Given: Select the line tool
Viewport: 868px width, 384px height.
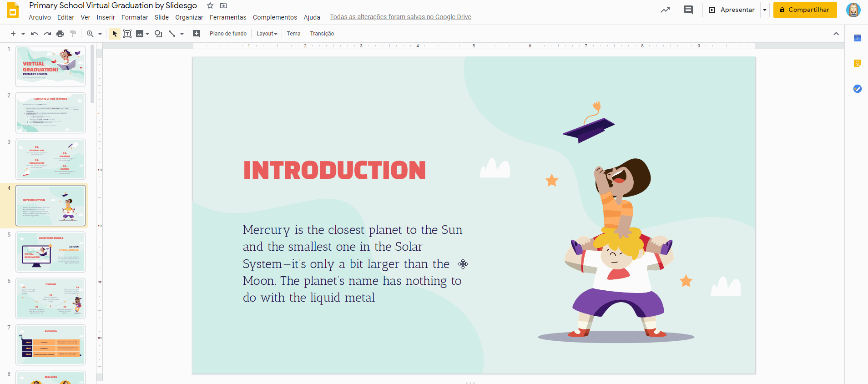Looking at the screenshot, I should (x=172, y=34).
